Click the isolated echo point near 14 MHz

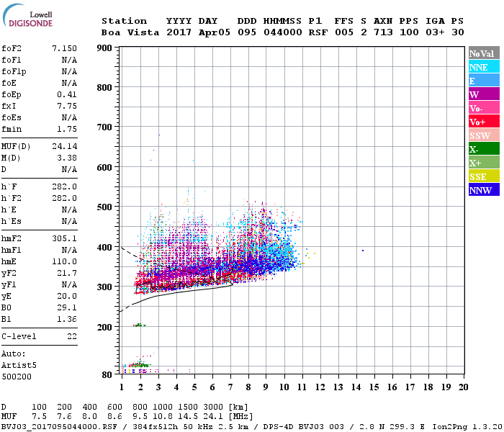tap(363, 251)
